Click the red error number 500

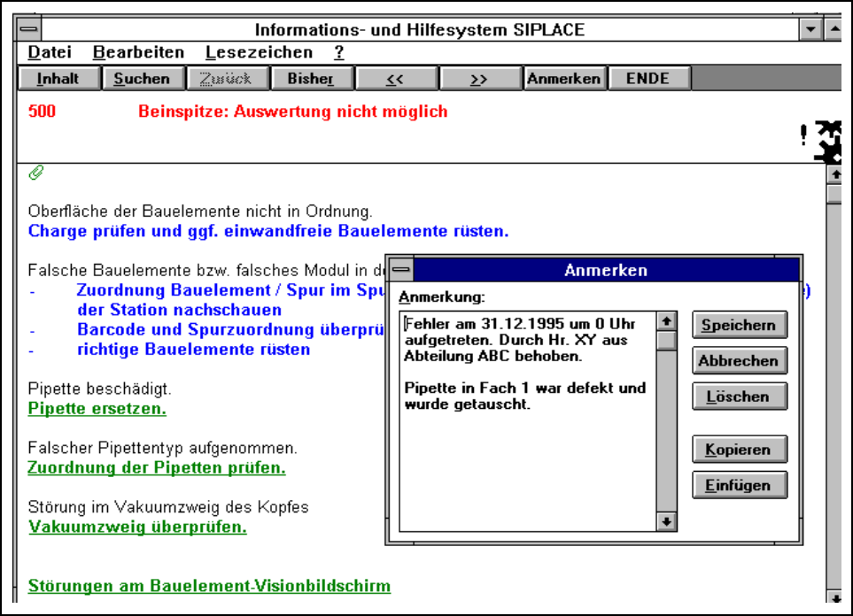42,112
